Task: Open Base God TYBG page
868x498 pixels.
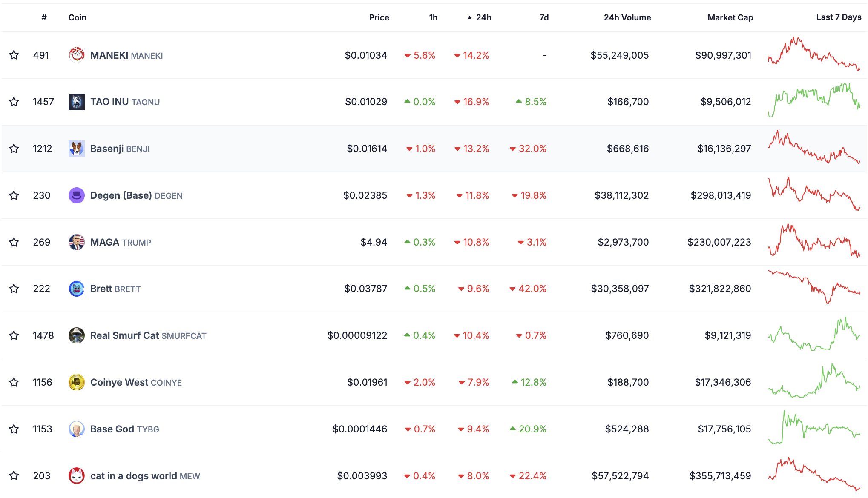Action: pos(124,429)
